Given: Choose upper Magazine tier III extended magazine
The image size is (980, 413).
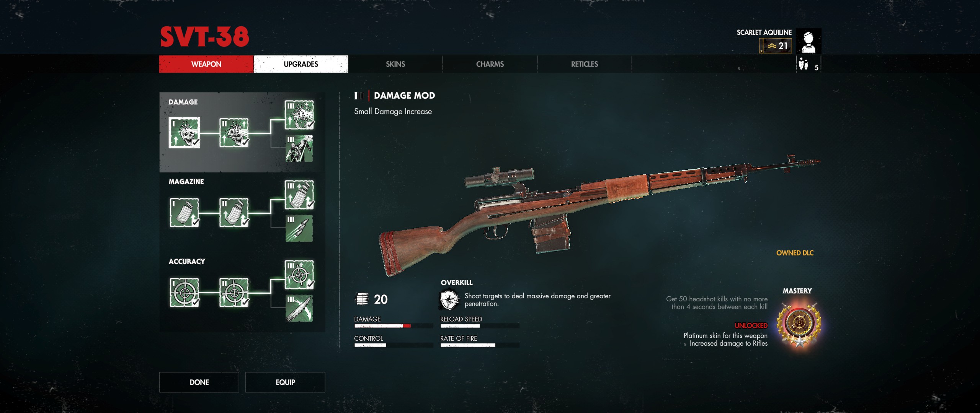Looking at the screenshot, I should pyautogui.click(x=299, y=195).
